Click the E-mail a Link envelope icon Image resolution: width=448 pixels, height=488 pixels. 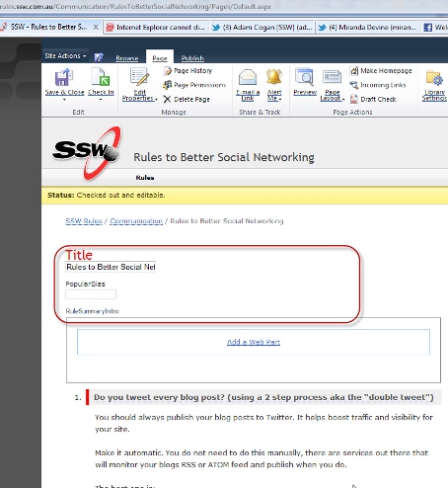coord(248,77)
